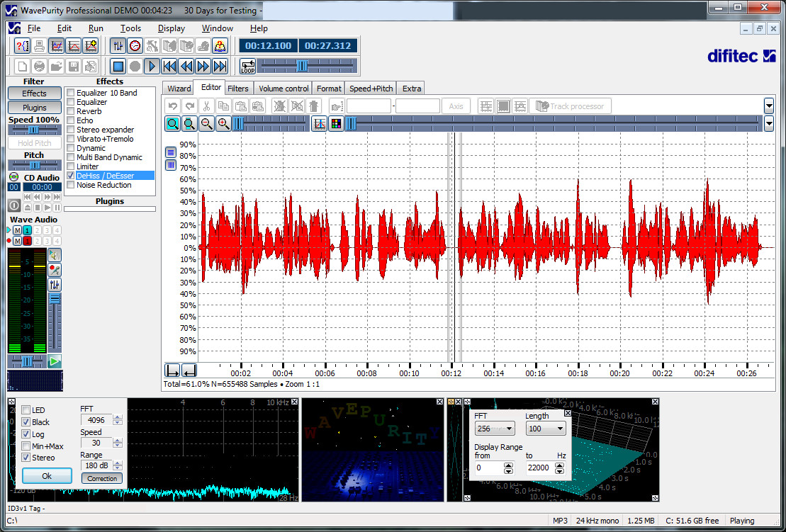The image size is (786, 532).
Task: Check the LED option in spectrum settings
Action: (x=26, y=410)
